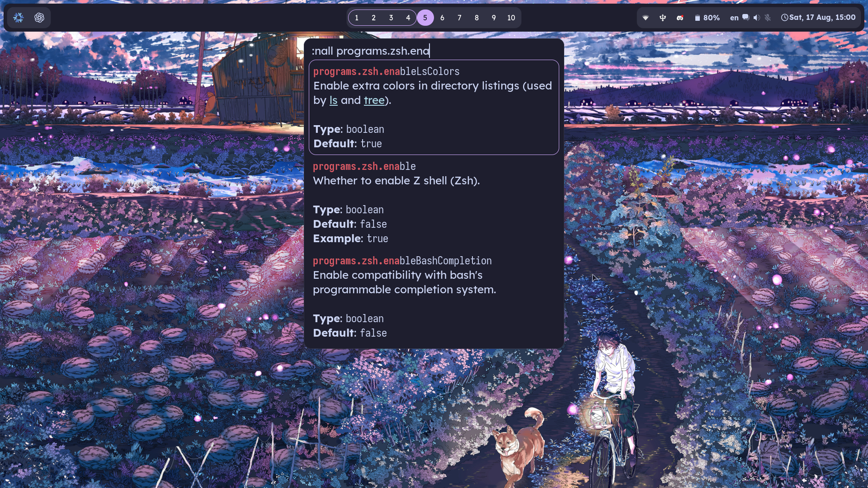Viewport: 868px width, 488px height.
Task: Switch to workspace 7
Action: [x=459, y=18]
